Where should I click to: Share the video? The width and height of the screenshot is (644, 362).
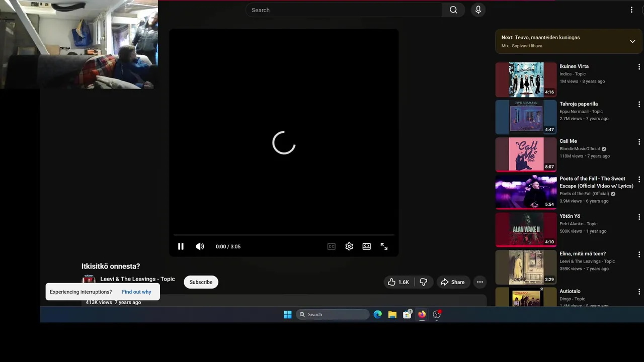point(452,282)
